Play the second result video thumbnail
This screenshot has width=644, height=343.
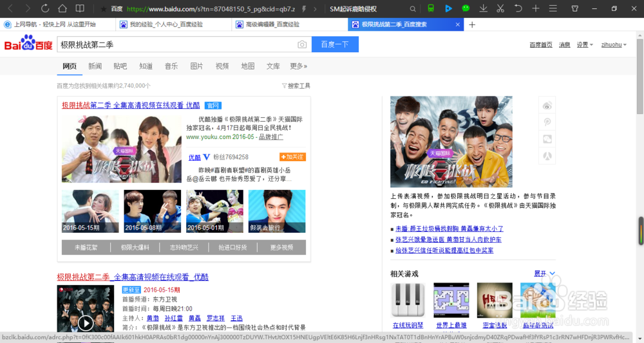pyautogui.click(x=86, y=308)
